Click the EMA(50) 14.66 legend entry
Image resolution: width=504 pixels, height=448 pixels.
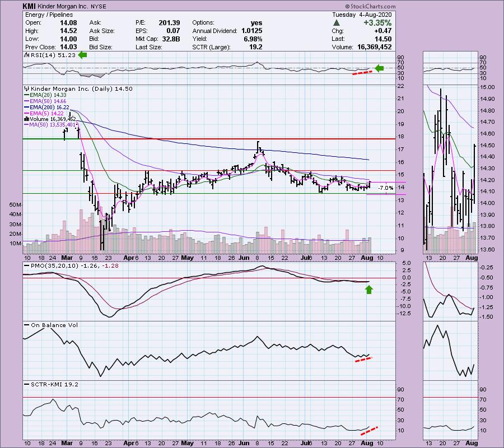tap(45, 101)
